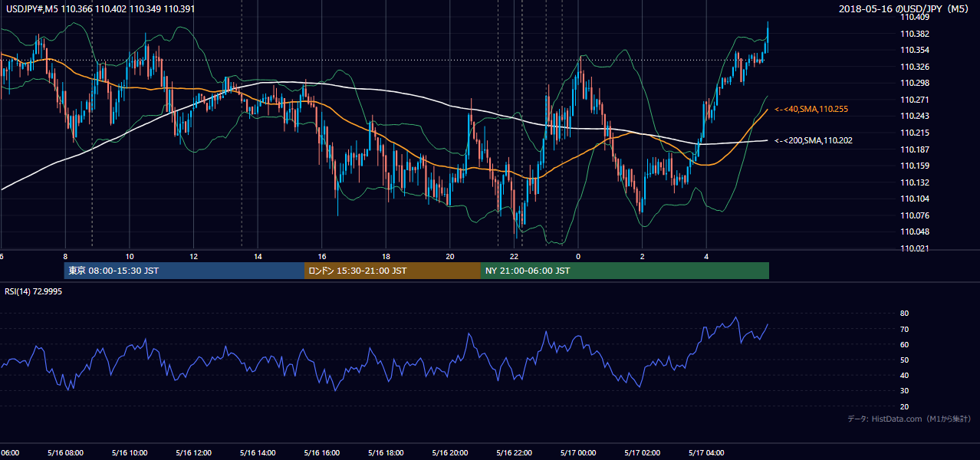
Task: Select the date label 2018-05-16 のUSD/JPY (M5)
Action: (903, 9)
